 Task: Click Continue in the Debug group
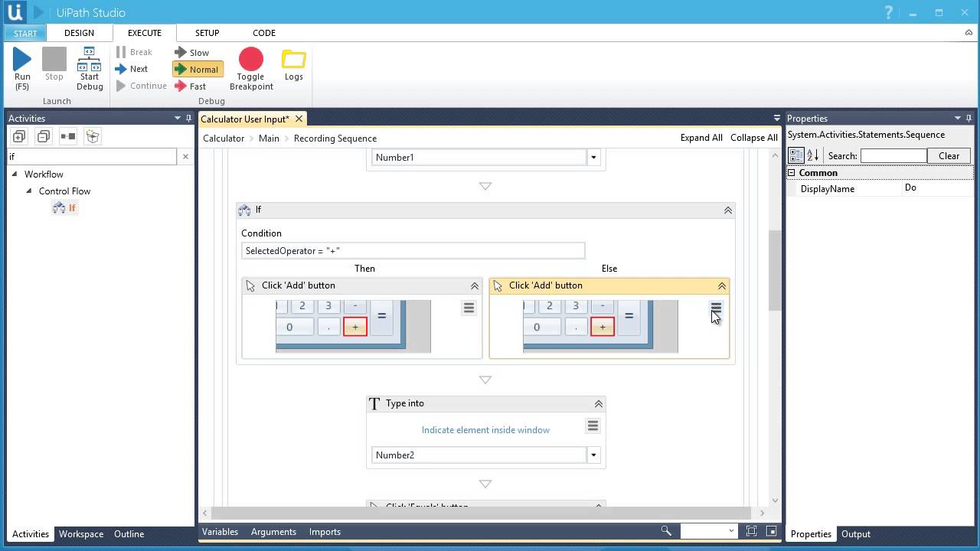pyautogui.click(x=142, y=86)
